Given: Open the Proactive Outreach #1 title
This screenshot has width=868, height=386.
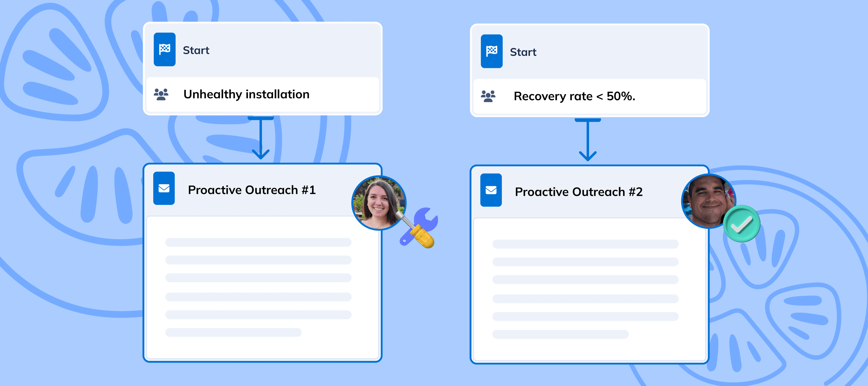Looking at the screenshot, I should (x=251, y=190).
